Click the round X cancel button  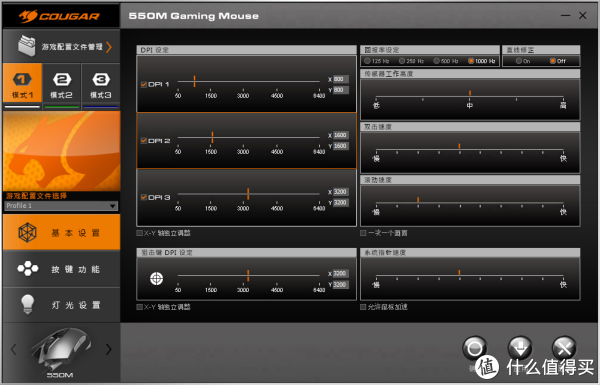[x=564, y=348]
